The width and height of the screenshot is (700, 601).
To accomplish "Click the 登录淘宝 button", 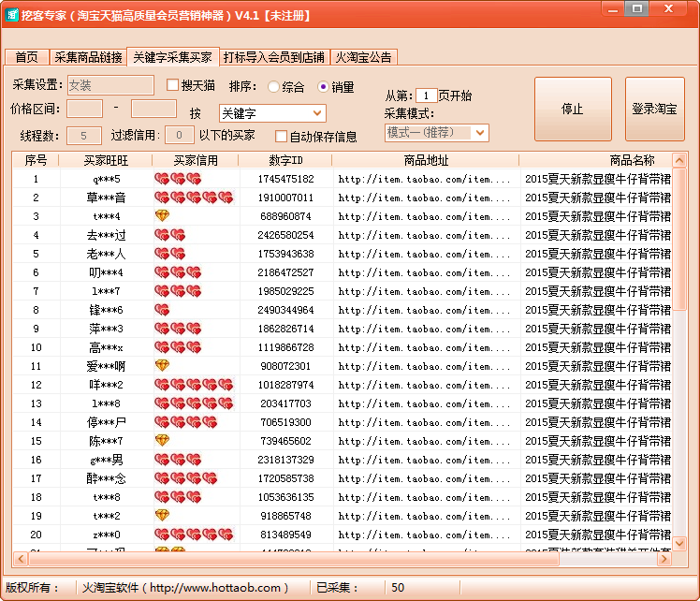I will click(654, 109).
